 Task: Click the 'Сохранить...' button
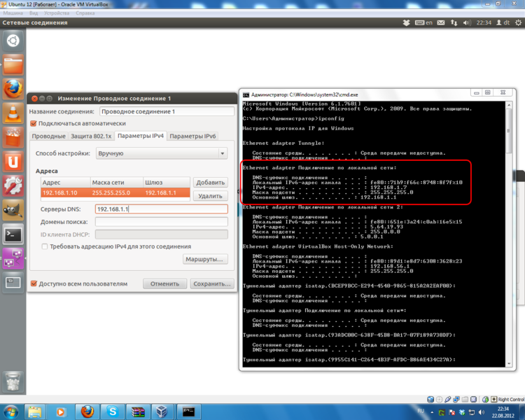point(212,283)
